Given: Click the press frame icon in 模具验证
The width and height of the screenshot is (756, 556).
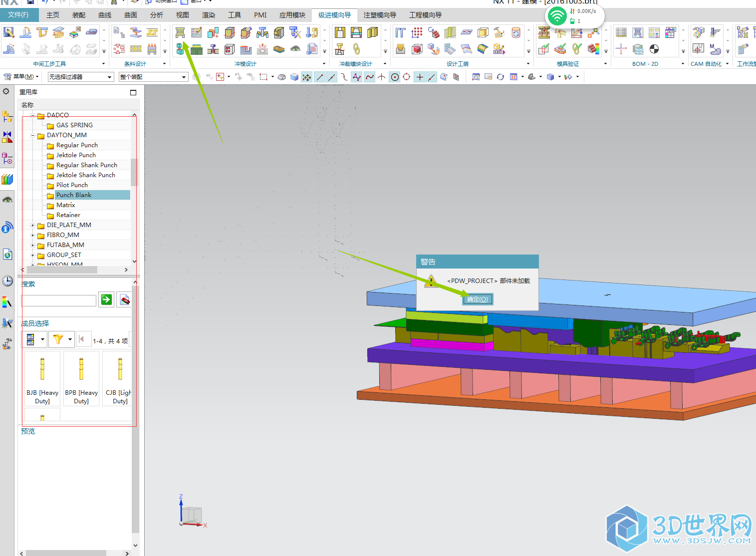Looking at the screenshot, I should 544,33.
